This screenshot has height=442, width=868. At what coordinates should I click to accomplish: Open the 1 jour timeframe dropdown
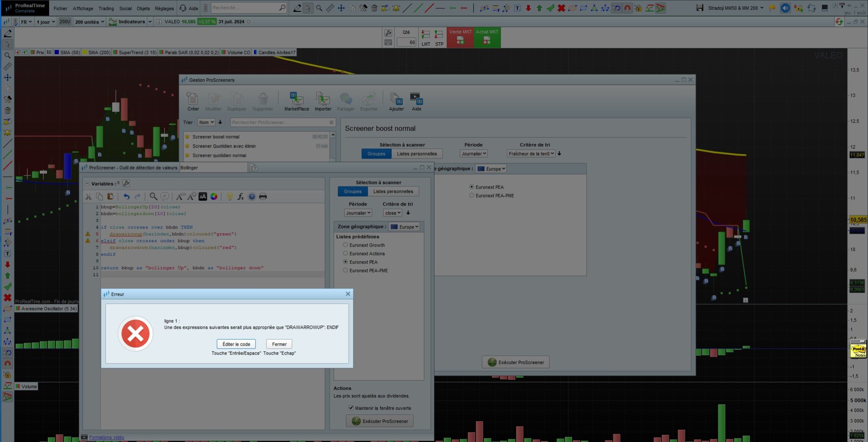click(x=46, y=22)
